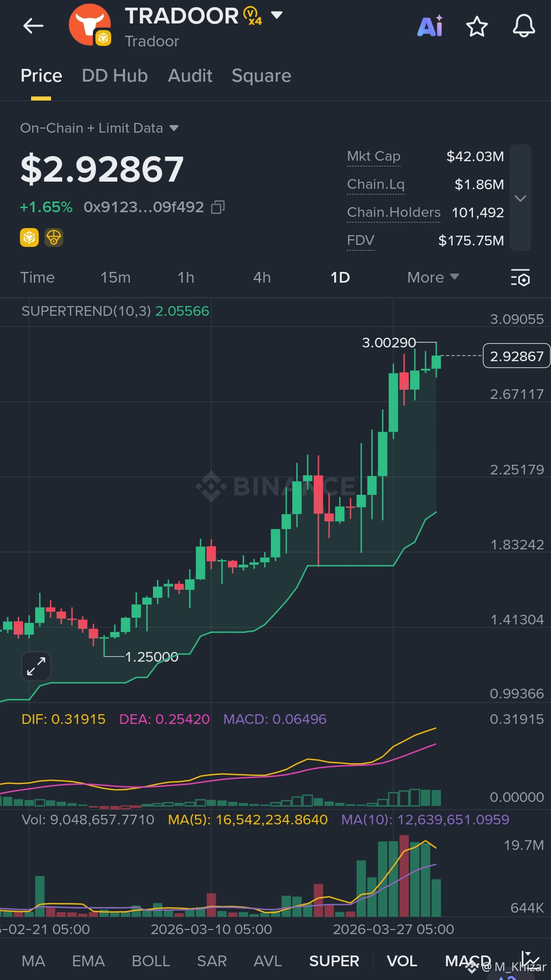This screenshot has width=551, height=980.
Task: Open the indicator chart icon after MACD
Action: (531, 961)
